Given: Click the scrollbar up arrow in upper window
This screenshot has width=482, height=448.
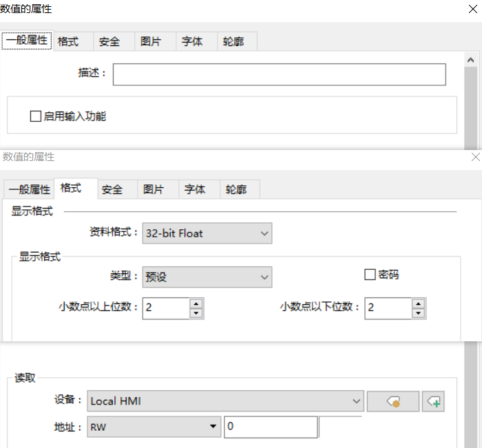Looking at the screenshot, I should click(x=470, y=60).
